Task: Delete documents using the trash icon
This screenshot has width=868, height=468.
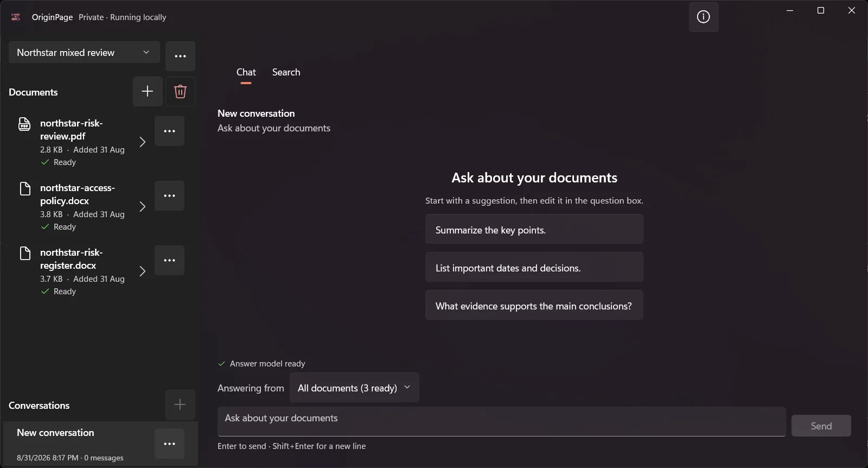Action: click(180, 91)
